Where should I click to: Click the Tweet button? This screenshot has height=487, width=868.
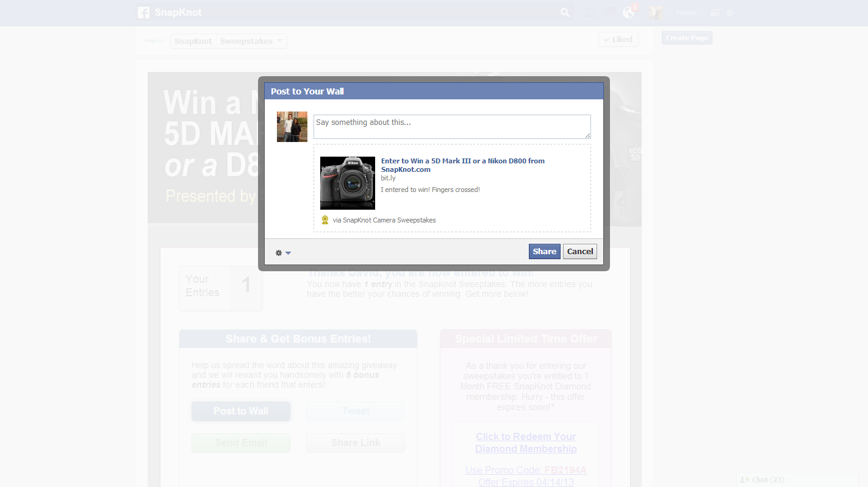[356, 411]
